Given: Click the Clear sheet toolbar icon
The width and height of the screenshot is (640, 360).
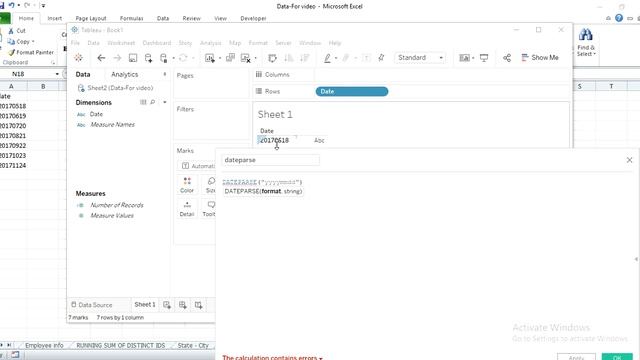Looking at the screenshot, I should click(245, 58).
